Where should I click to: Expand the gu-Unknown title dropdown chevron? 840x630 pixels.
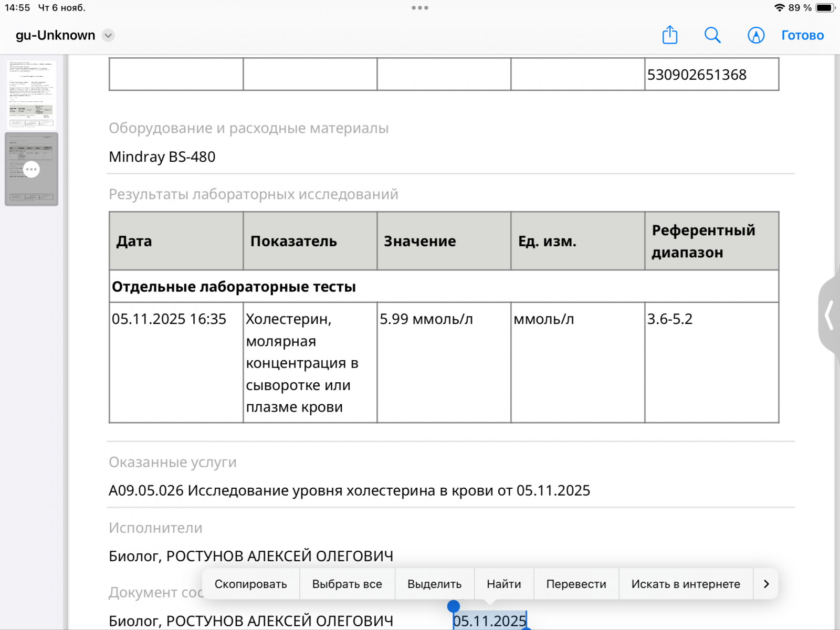click(108, 35)
